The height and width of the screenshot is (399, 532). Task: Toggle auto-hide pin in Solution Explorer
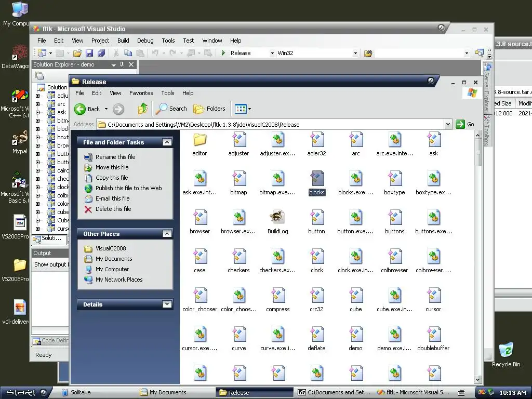pos(122,64)
